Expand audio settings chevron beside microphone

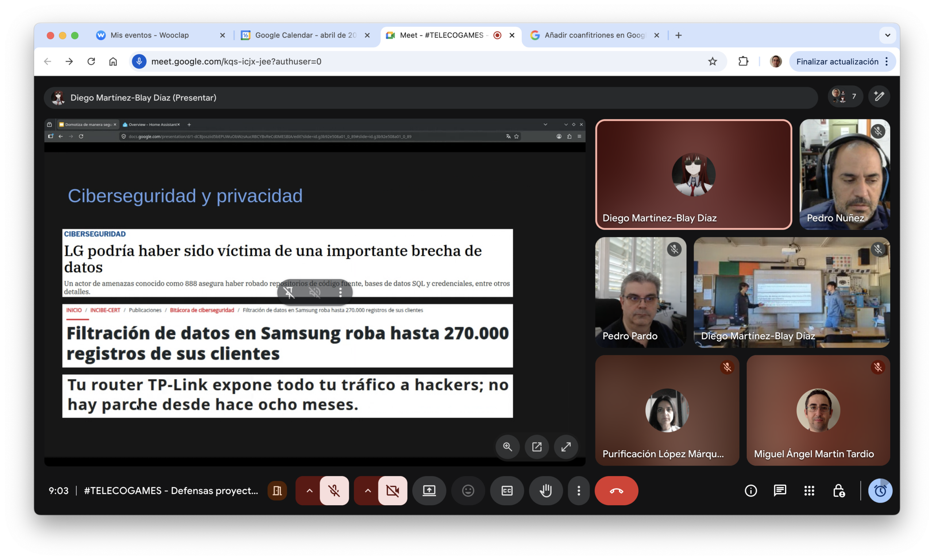(309, 491)
